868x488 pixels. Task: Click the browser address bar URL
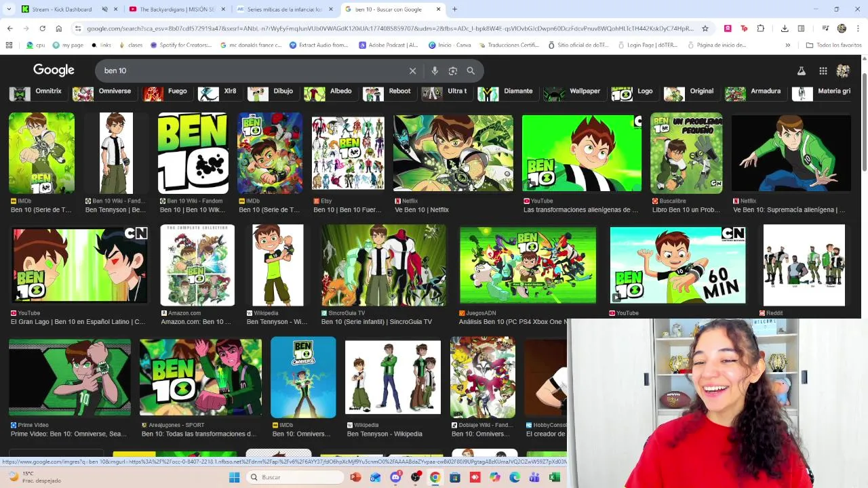point(390,28)
